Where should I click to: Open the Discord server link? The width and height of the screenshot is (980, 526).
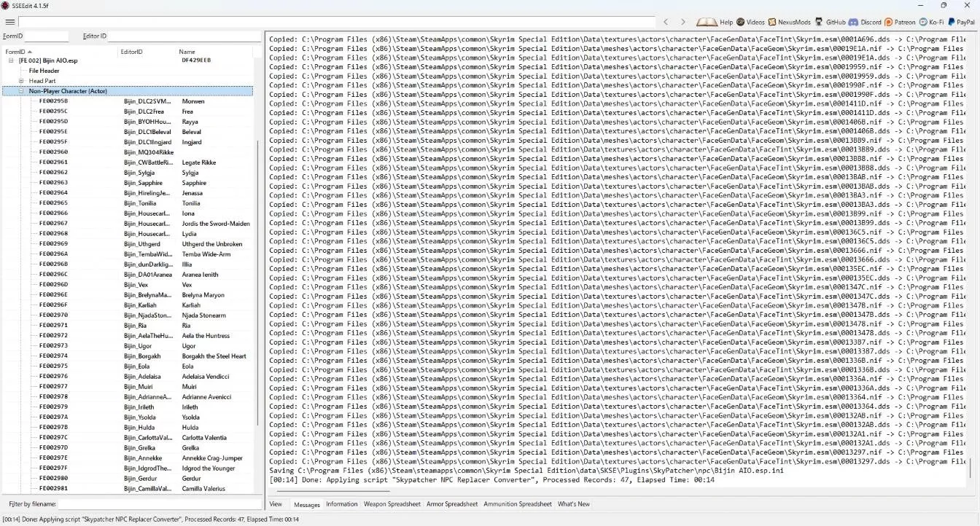point(865,22)
